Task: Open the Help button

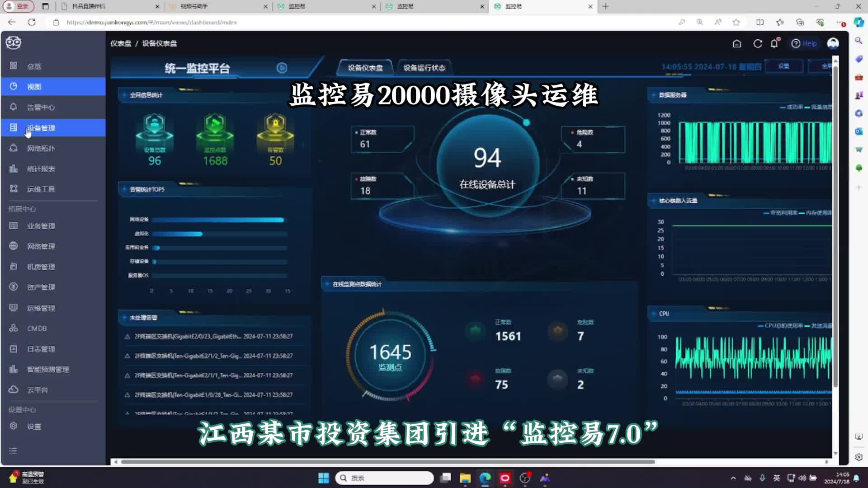Action: 804,43
